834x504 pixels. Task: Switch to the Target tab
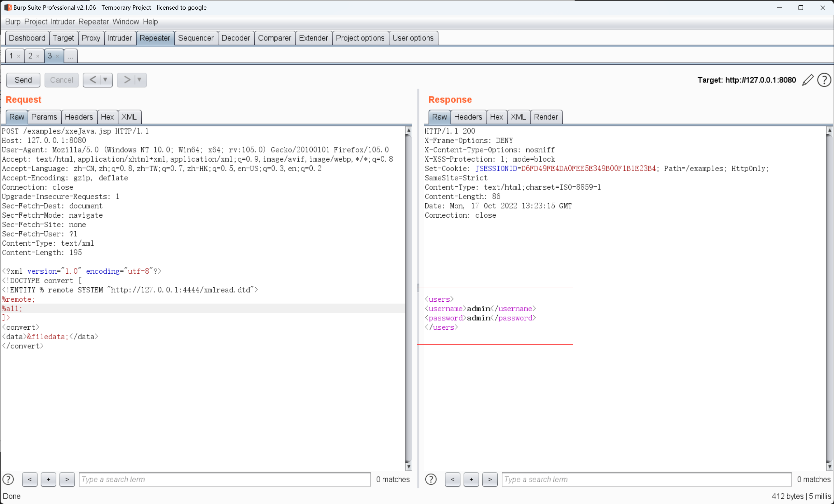pyautogui.click(x=63, y=38)
